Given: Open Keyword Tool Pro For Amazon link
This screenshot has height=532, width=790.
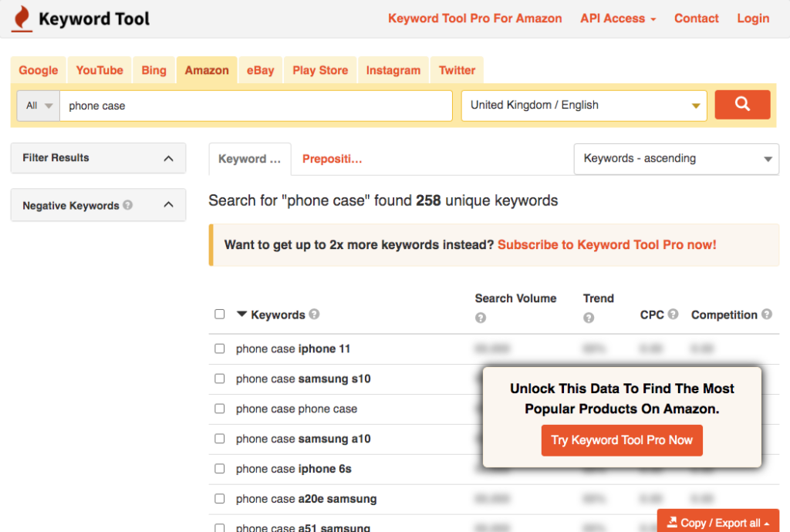Looking at the screenshot, I should tap(474, 19).
